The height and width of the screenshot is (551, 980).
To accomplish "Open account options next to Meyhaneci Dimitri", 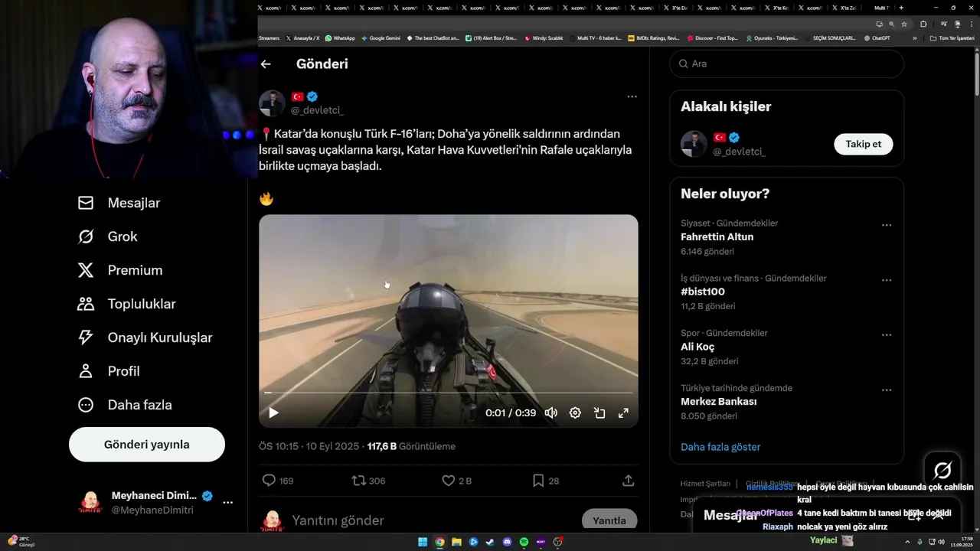I will [x=227, y=503].
